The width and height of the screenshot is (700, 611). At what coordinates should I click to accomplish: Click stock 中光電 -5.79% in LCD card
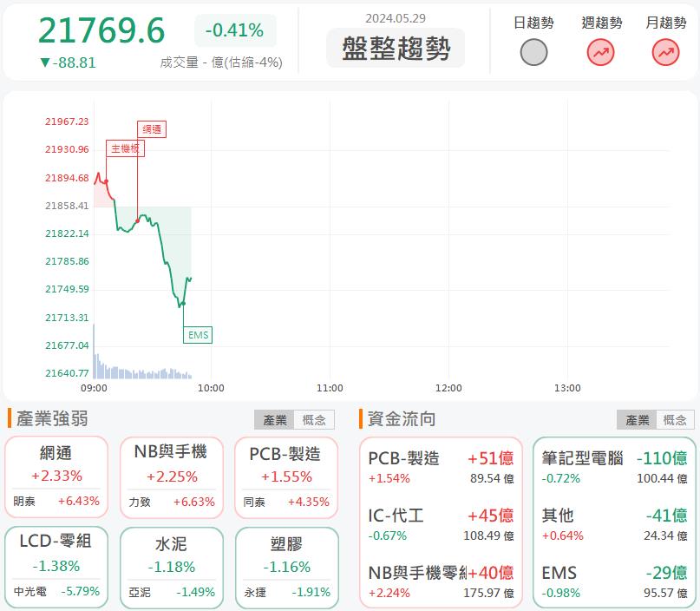[56, 591]
